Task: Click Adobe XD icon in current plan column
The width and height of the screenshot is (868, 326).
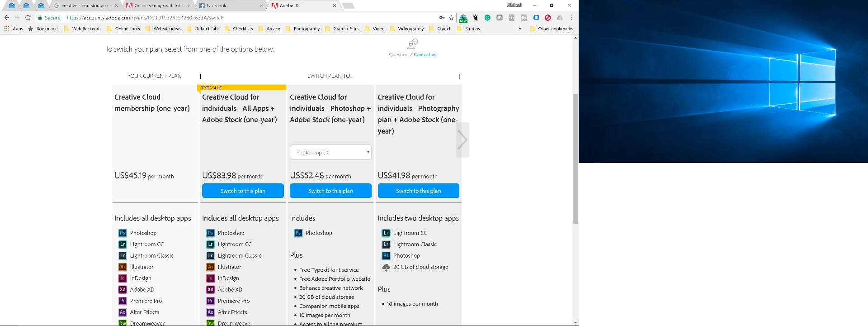Action: tap(123, 289)
